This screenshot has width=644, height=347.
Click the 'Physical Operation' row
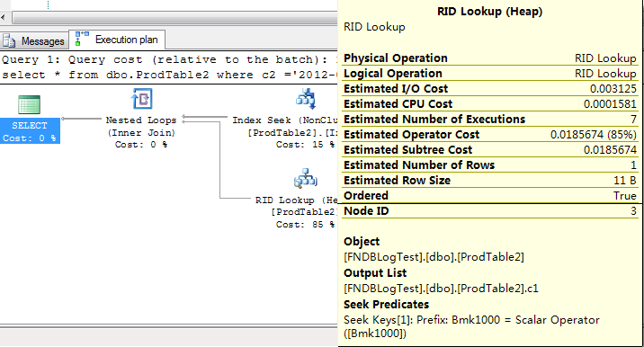point(490,58)
